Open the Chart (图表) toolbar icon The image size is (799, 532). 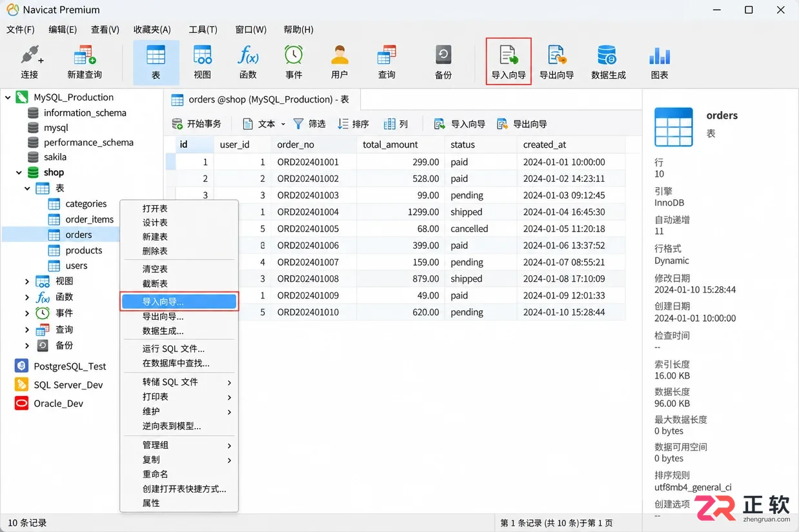tap(660, 62)
